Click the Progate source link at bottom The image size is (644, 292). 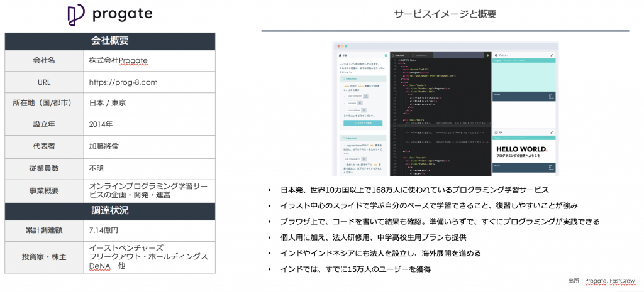tap(596, 281)
